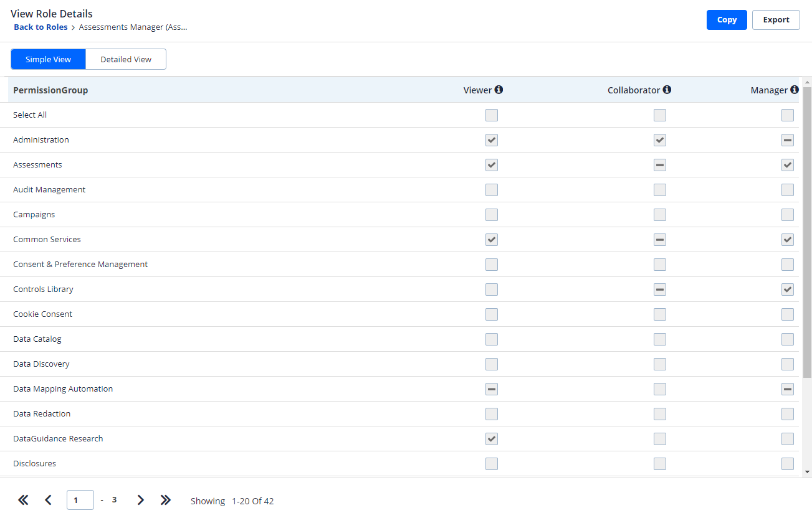Screen dimensions: 812x513
Task: Switch to the Detailed View tab
Action: coord(126,59)
